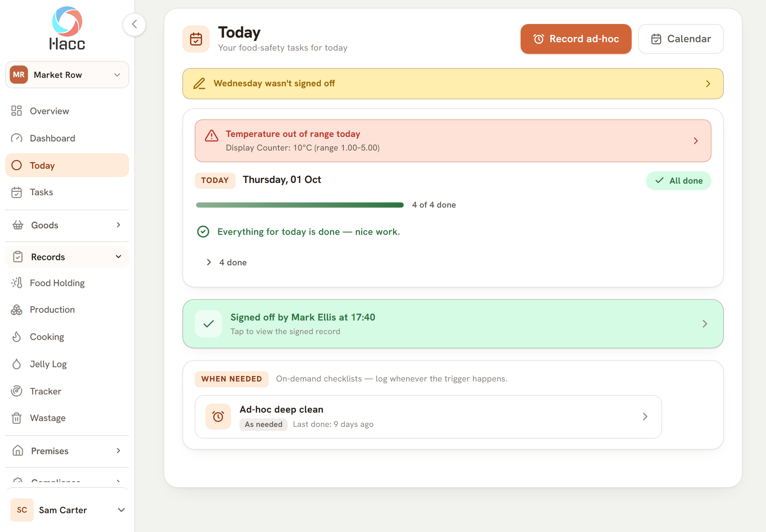Open the Calendar view
766x532 pixels.
click(681, 39)
